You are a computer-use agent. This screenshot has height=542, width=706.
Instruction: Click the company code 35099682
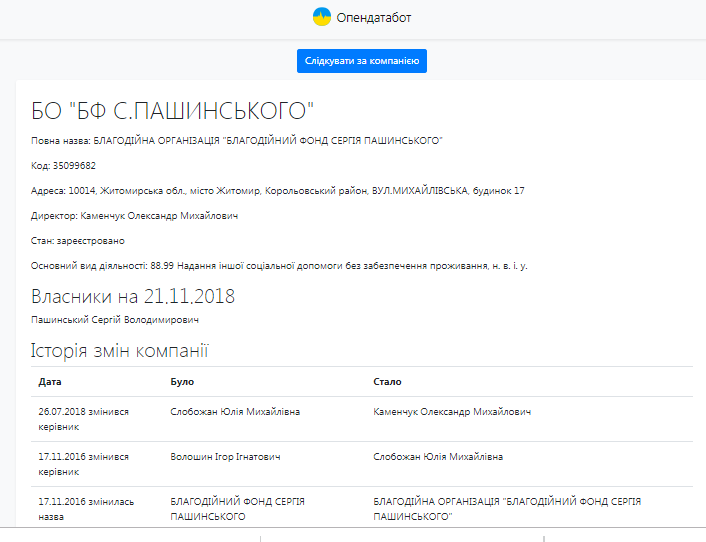coord(64,165)
